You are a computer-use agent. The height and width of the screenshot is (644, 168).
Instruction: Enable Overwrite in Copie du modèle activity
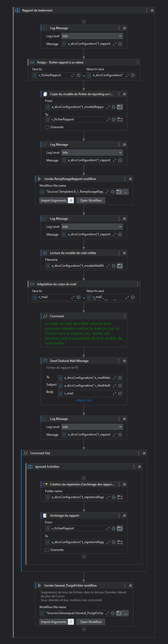pyautogui.click(x=47, y=127)
